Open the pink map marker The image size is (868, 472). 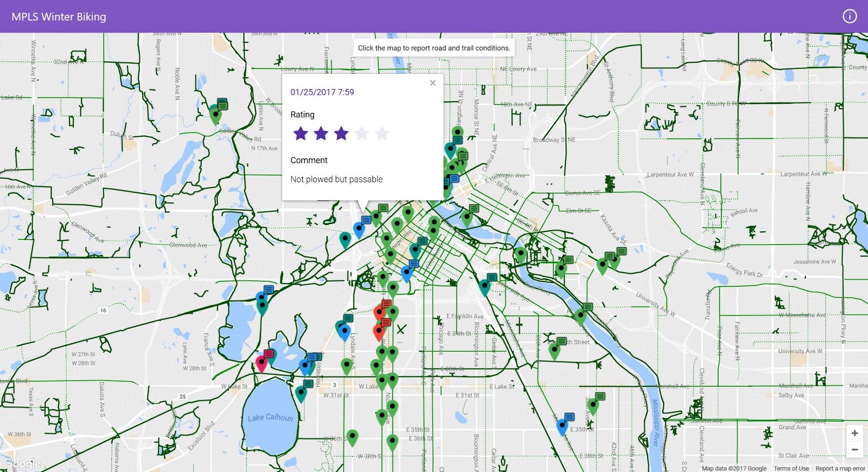pos(261,363)
